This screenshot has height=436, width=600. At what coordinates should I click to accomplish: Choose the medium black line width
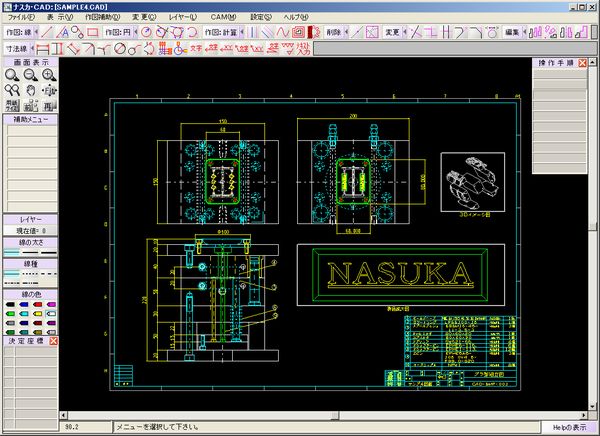pyautogui.click(x=30, y=252)
